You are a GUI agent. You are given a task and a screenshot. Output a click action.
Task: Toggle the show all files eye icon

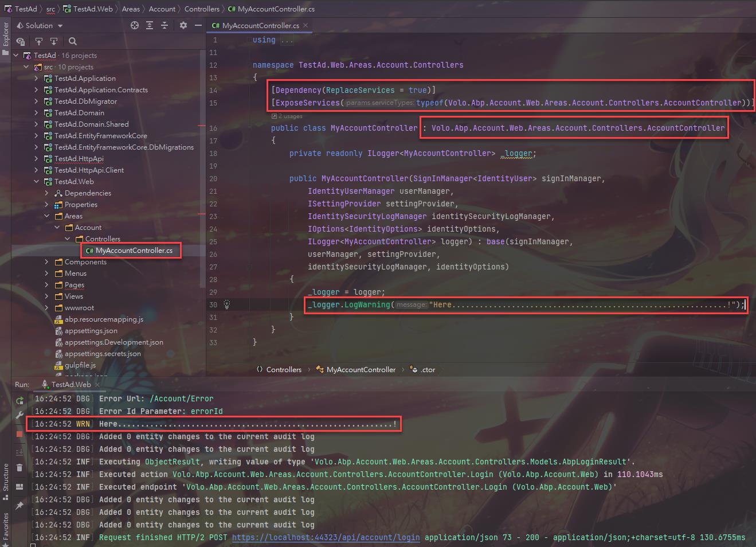click(x=21, y=41)
